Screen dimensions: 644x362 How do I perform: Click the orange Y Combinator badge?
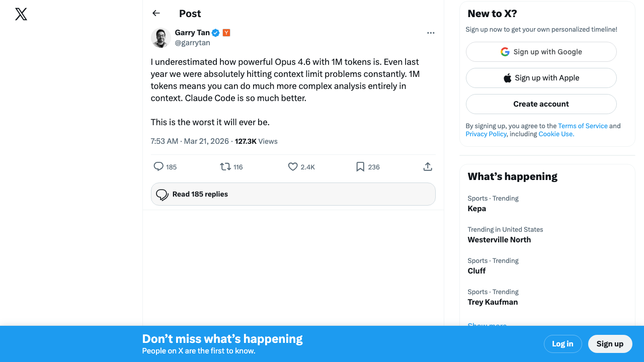226,33
